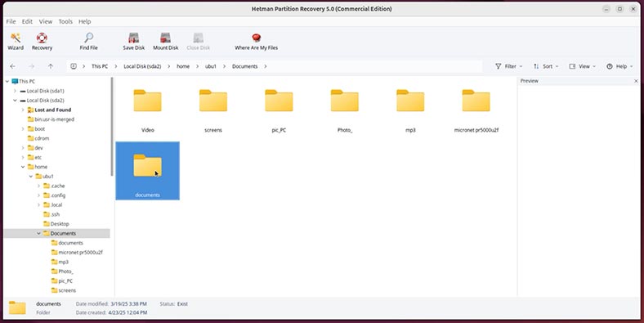Expand the .config folder node
This screenshot has width=644, height=323.
[38, 195]
